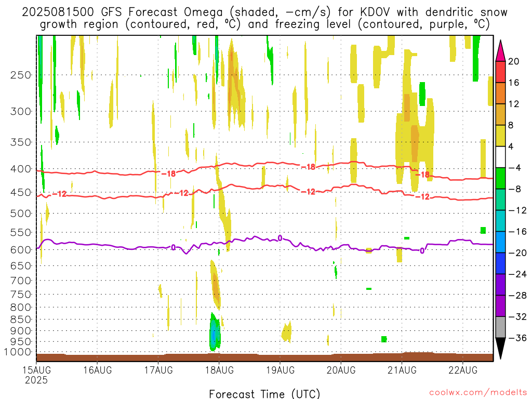This screenshot has width=532, height=399.
Task: Click the 450 pressure level label
Action: (21, 192)
